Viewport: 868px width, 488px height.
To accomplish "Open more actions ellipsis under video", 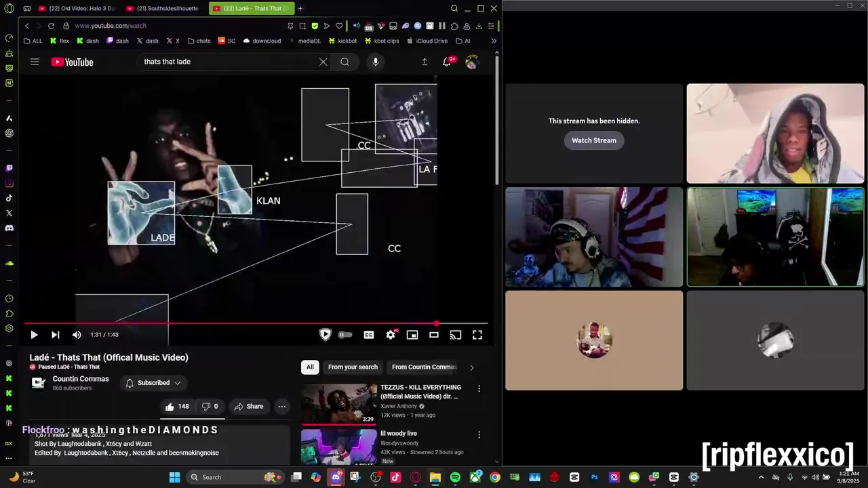I will coord(282,407).
